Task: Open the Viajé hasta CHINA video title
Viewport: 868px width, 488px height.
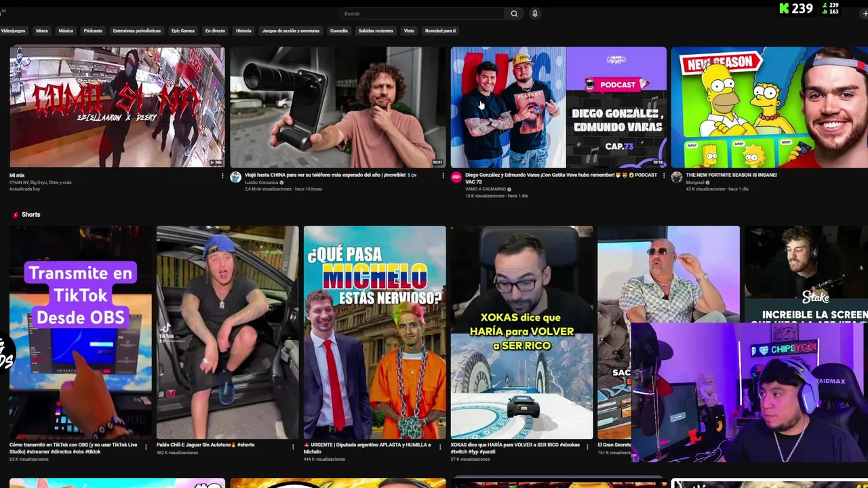Action: 330,175
